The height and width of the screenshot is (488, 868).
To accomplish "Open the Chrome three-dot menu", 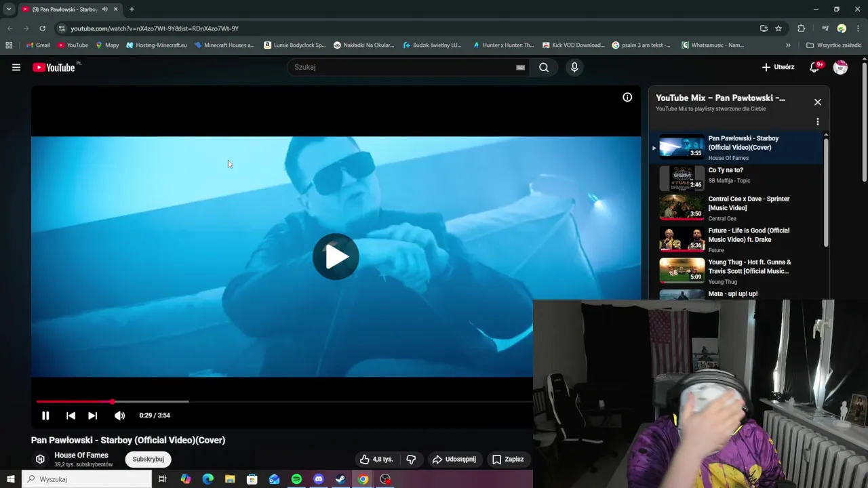I will [x=859, y=28].
